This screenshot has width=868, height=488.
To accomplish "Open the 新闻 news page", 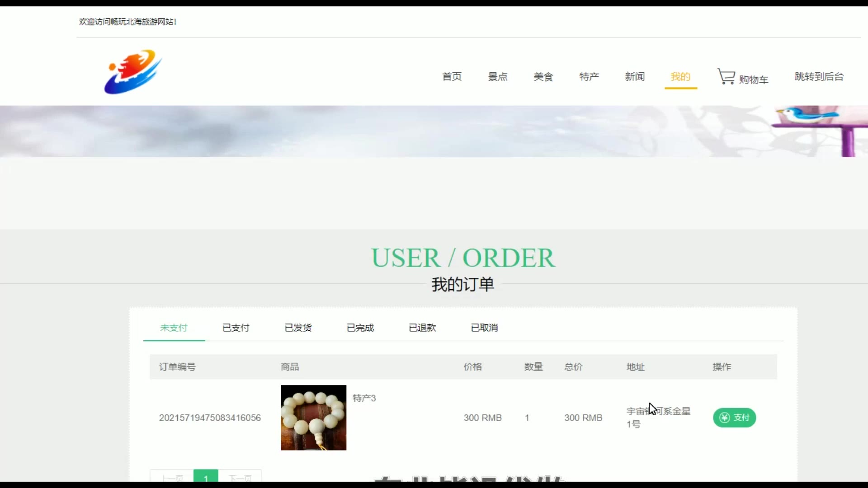I will click(635, 77).
